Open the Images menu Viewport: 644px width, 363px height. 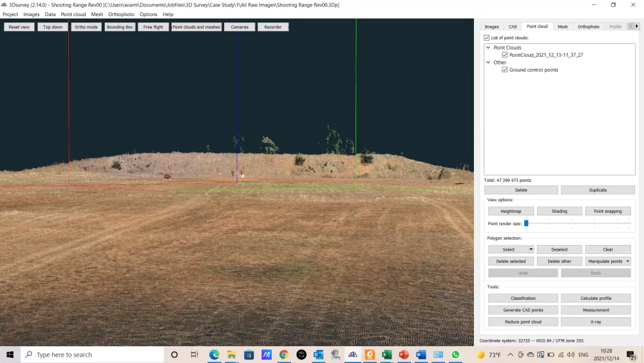click(31, 14)
